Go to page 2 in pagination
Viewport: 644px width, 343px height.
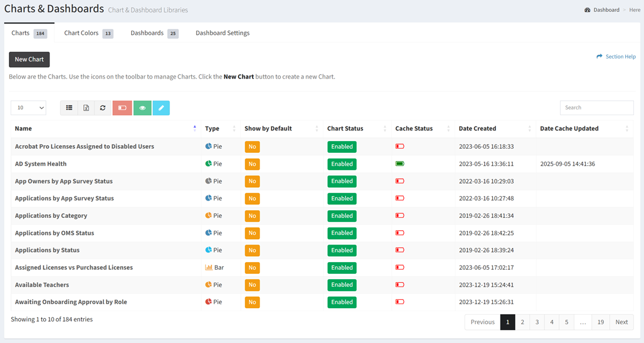point(522,322)
